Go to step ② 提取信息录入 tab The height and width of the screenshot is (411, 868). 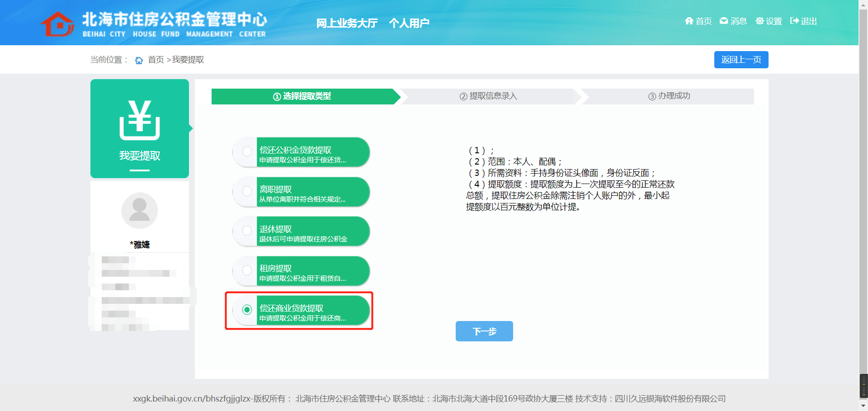point(488,96)
